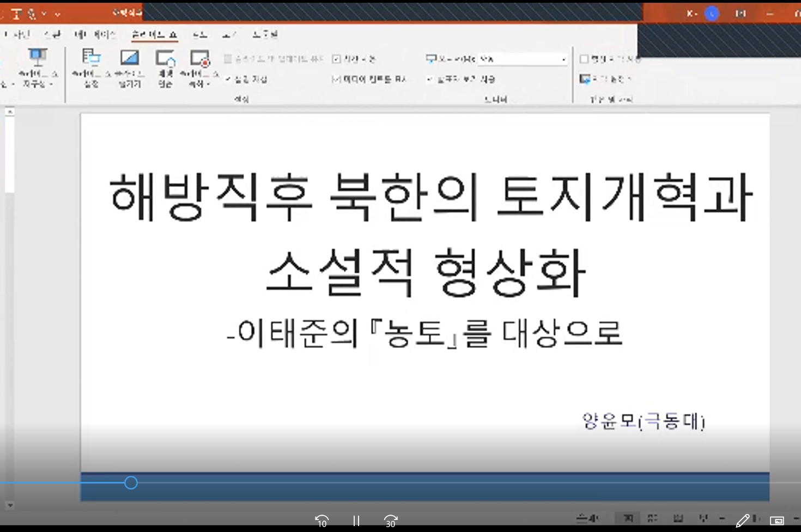
Task: Click the Notes button in status bar
Action: (587, 518)
